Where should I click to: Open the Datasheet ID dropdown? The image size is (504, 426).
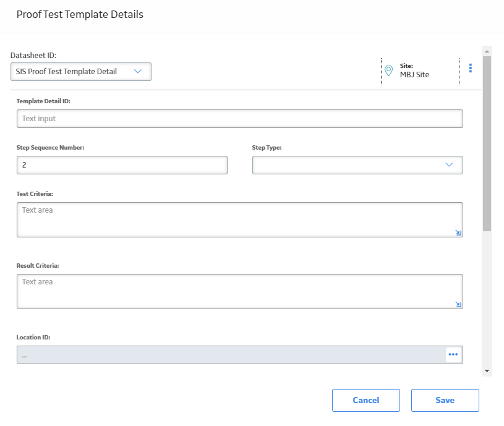click(x=81, y=72)
